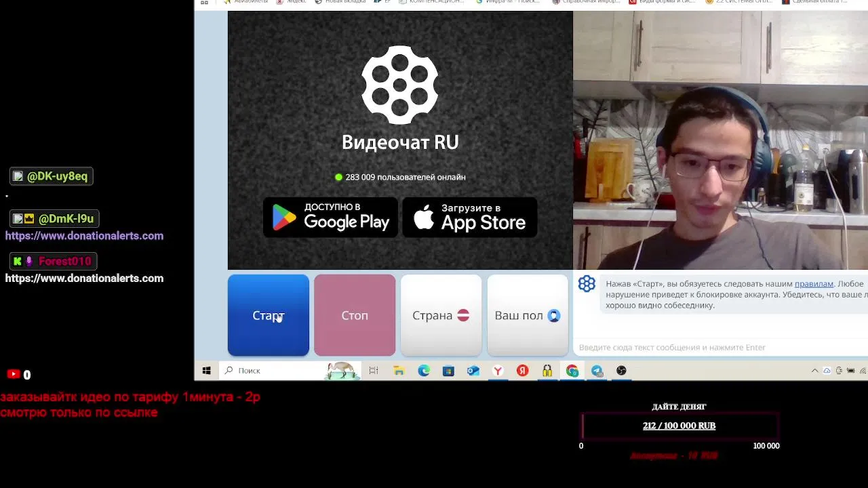
Task: Click the search highlights bird image
Action: tap(342, 371)
